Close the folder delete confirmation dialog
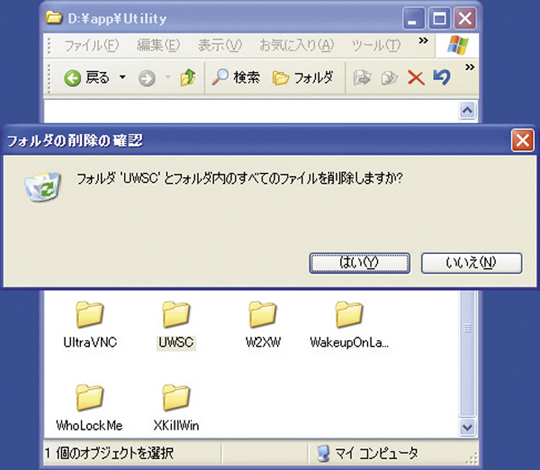 522,140
